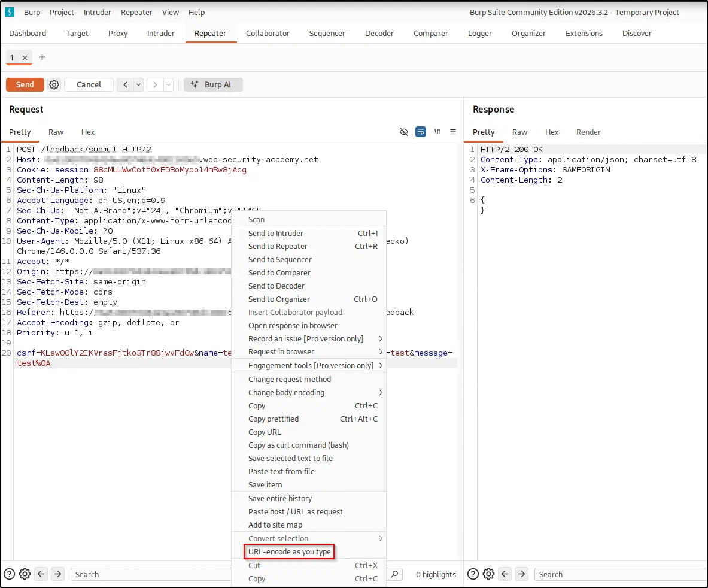
Task: Click the Cancel button
Action: pyautogui.click(x=89, y=84)
